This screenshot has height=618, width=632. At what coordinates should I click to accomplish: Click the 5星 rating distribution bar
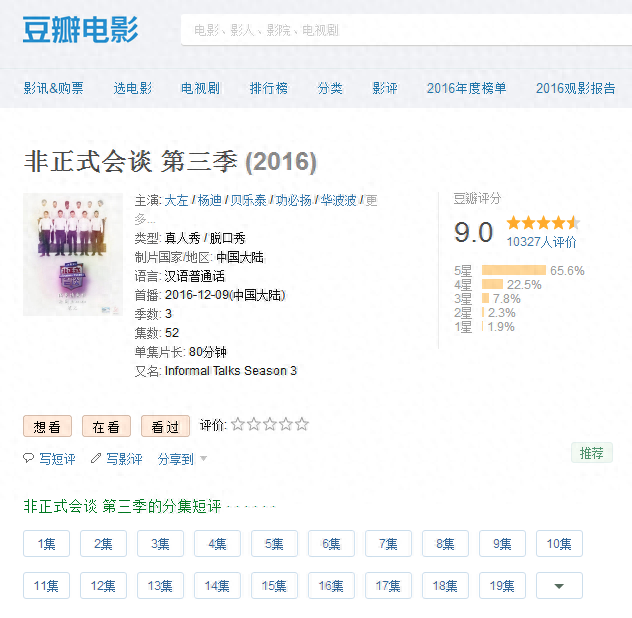513,271
